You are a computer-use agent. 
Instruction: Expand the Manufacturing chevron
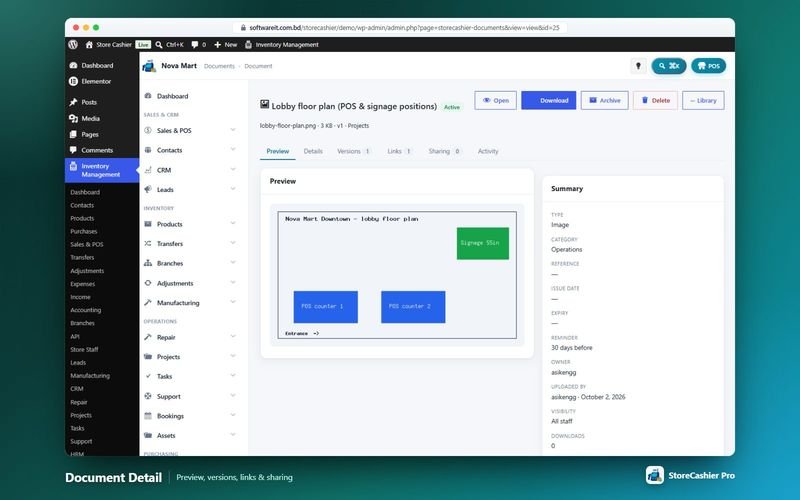[x=233, y=302]
